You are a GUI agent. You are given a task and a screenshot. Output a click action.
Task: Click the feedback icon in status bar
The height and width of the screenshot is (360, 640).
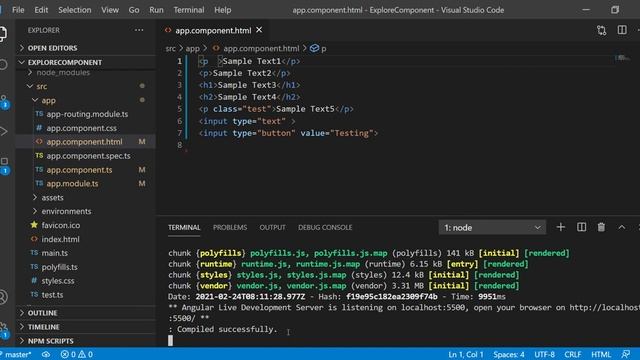coord(625,354)
